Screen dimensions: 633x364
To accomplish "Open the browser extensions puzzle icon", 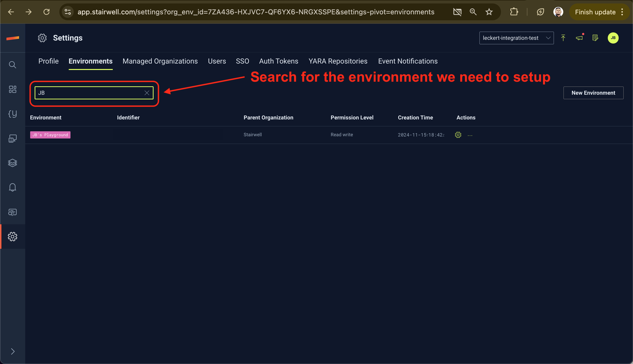I will (x=514, y=12).
